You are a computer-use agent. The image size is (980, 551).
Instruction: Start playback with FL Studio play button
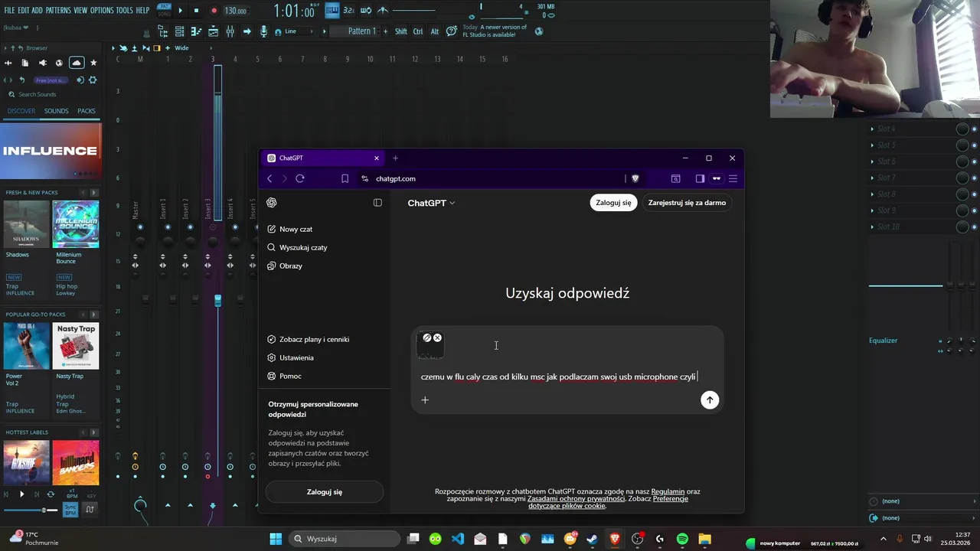[x=180, y=11]
